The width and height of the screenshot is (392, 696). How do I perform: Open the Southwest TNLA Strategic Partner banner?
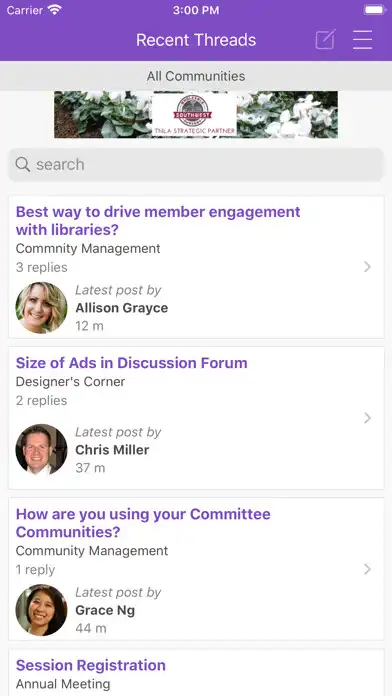[x=196, y=115]
